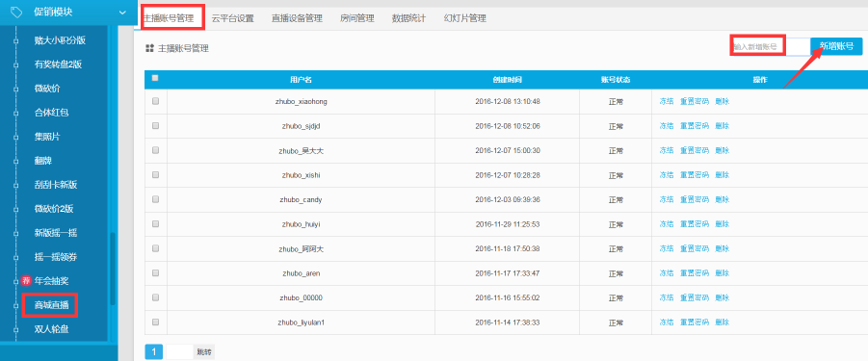Open 合体红包 from the sidebar
Image resolution: width=868 pixels, height=361 pixels.
tap(51, 113)
